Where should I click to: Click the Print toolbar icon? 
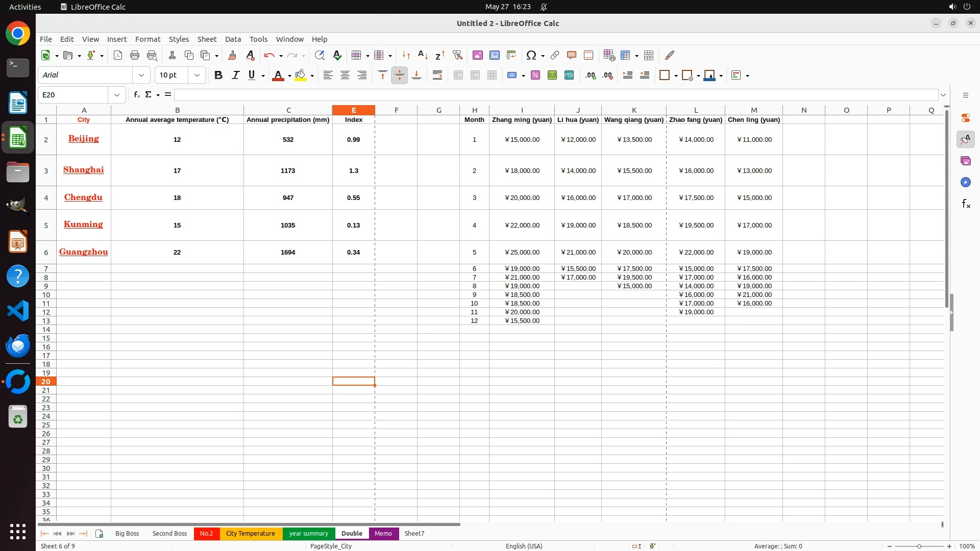(x=135, y=55)
